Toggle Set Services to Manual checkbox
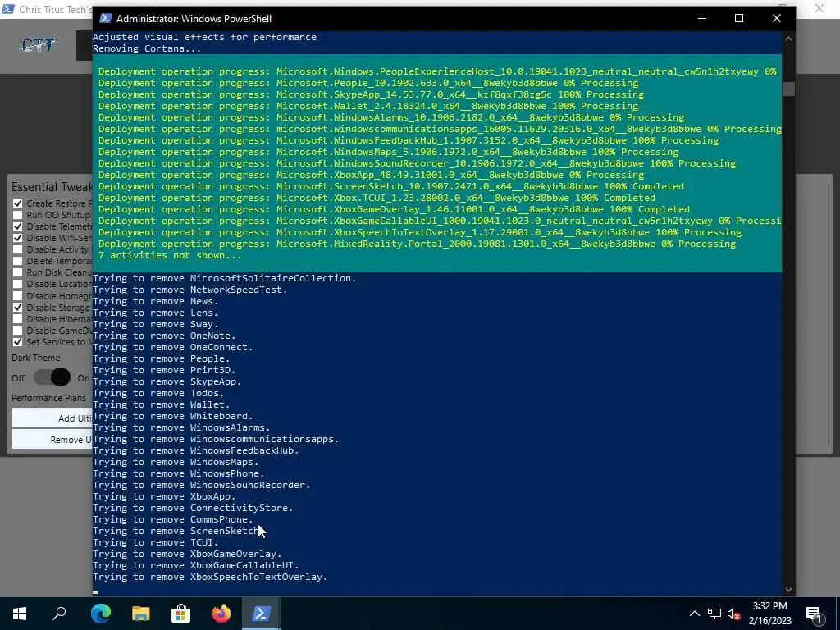This screenshot has height=630, width=840. click(x=18, y=342)
